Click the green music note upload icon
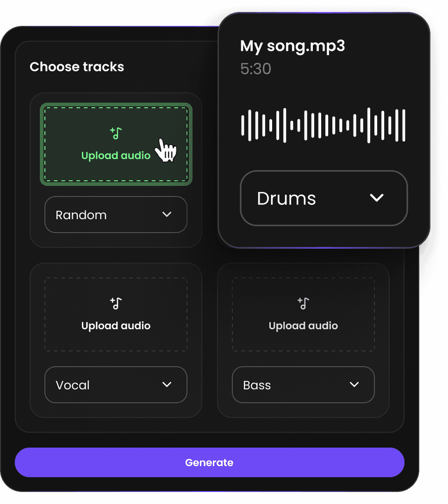 click(116, 133)
